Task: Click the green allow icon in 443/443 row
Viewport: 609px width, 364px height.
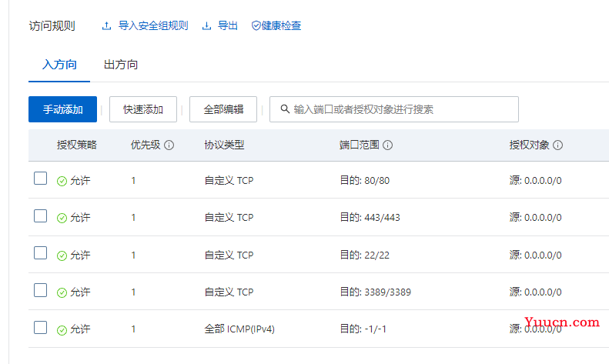Action: click(62, 218)
